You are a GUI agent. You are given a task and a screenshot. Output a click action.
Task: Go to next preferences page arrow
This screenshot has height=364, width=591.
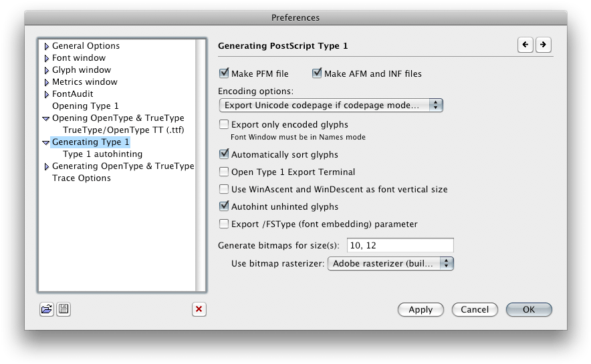coord(543,45)
